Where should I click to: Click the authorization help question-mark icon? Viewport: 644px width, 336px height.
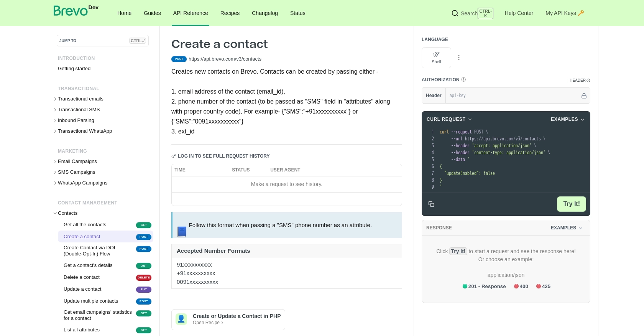pyautogui.click(x=463, y=80)
